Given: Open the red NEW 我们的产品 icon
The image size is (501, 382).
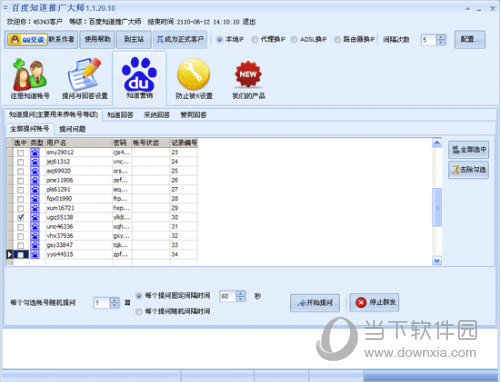Looking at the screenshot, I should (x=248, y=79).
